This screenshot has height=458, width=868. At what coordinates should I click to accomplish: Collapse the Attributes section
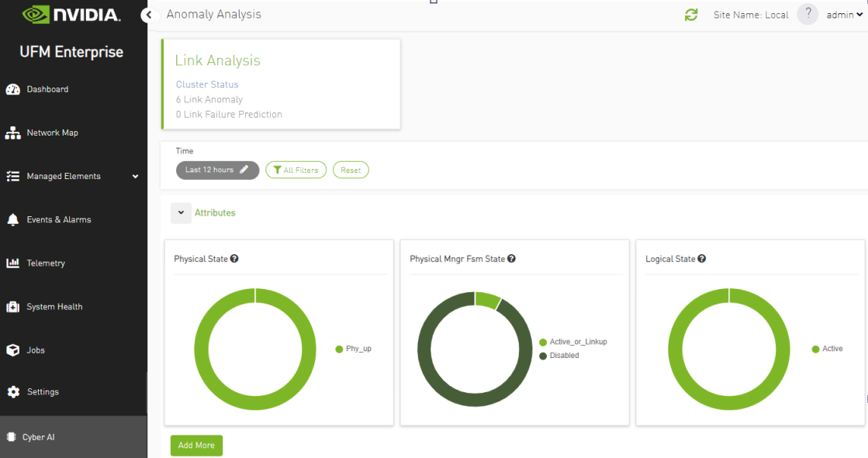[181, 212]
